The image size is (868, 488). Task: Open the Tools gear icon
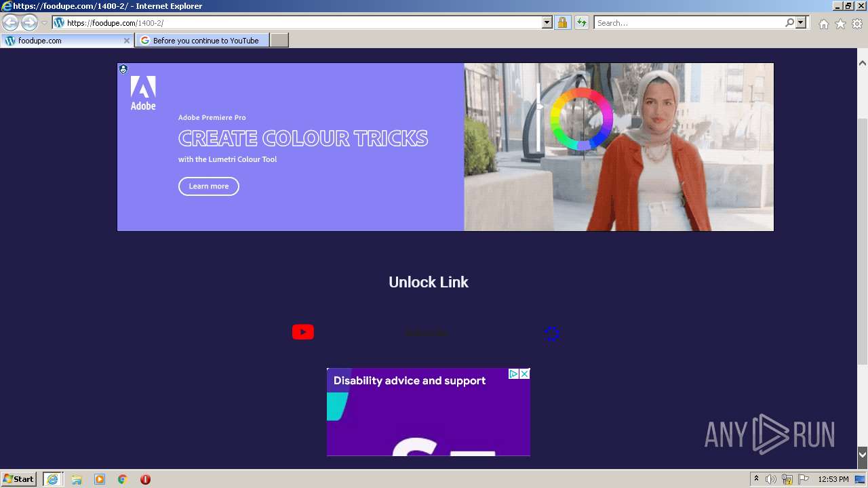click(857, 24)
